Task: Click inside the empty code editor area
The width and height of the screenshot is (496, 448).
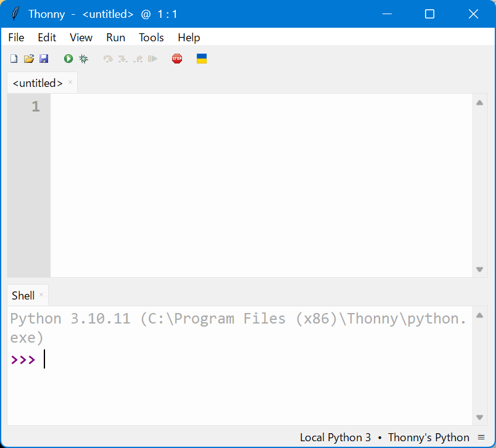Action: [x=261, y=185]
